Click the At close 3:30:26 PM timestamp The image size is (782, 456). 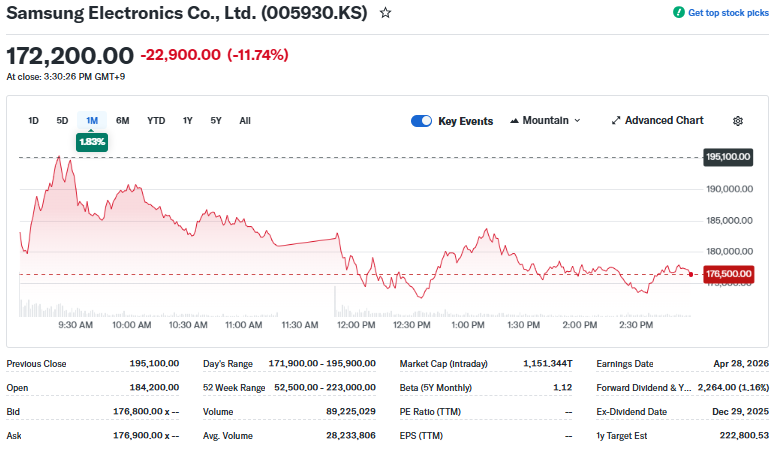point(66,77)
